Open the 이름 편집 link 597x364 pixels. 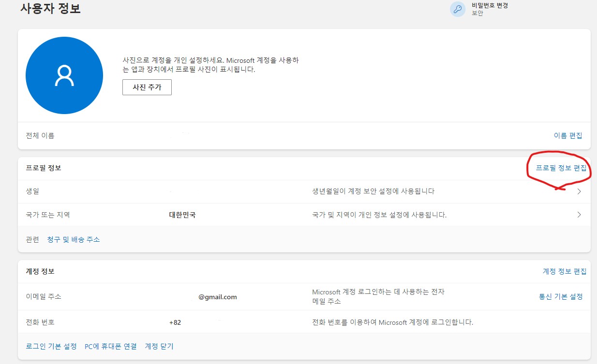pyautogui.click(x=568, y=136)
